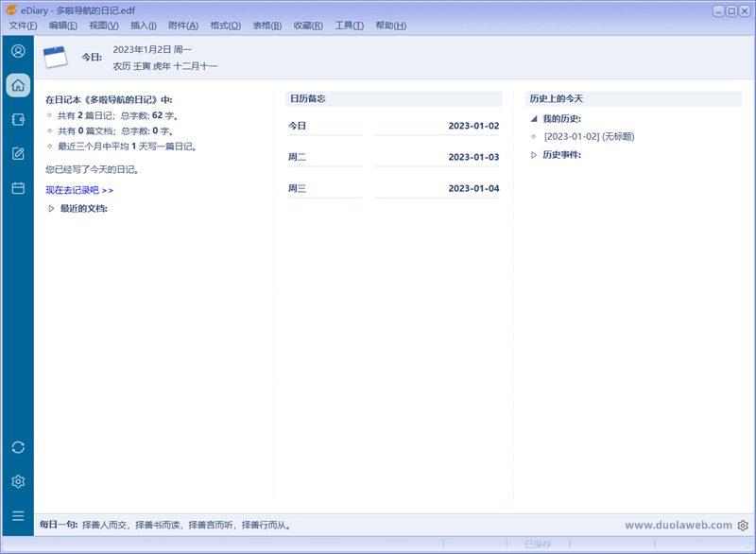The height and width of the screenshot is (554, 756).
Task: Open the [2023-01-02] (无标题) history entry
Action: click(x=589, y=136)
